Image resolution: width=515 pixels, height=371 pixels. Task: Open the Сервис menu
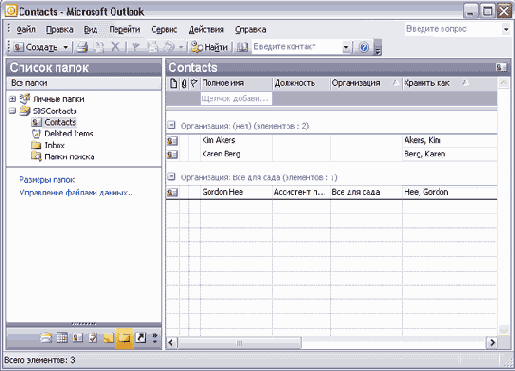coord(164,30)
